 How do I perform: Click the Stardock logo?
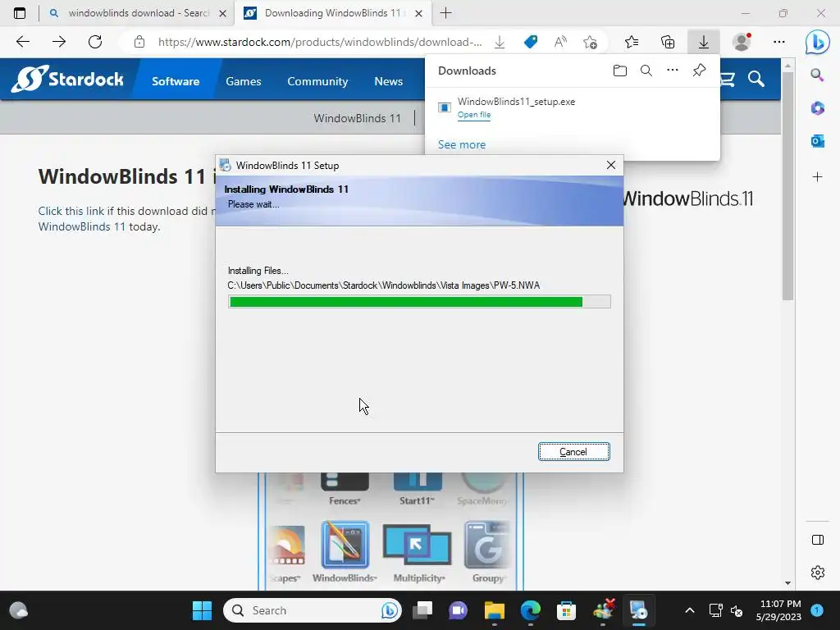click(67, 80)
